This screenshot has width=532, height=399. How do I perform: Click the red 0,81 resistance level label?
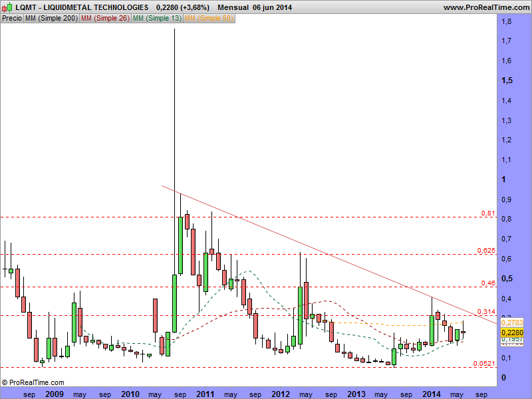click(488, 213)
